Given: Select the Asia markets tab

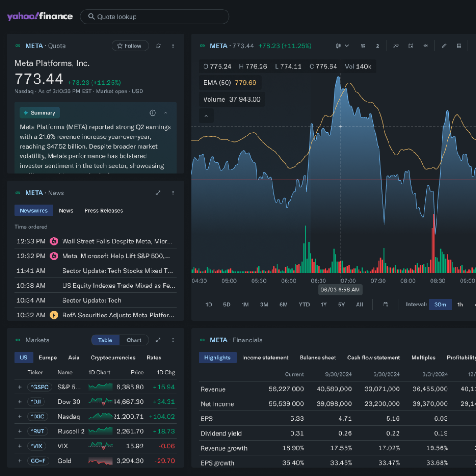Looking at the screenshot, I should click(74, 358).
